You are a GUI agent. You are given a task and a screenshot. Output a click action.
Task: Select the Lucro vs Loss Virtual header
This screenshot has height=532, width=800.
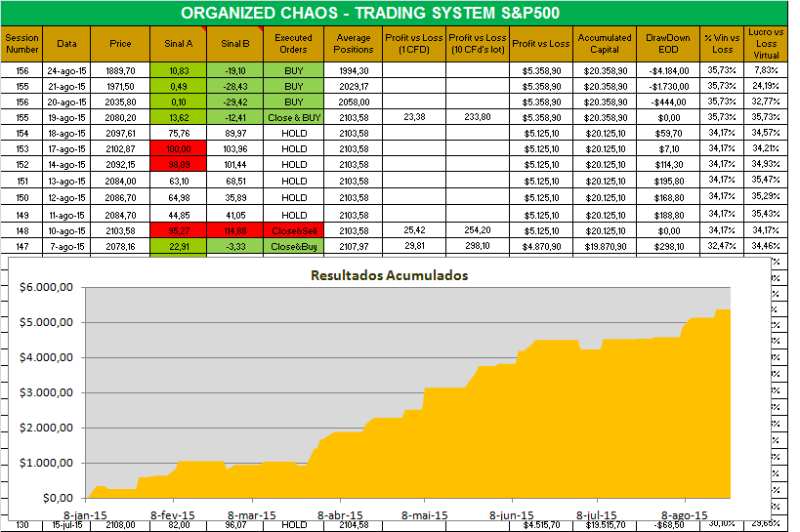tap(766, 44)
